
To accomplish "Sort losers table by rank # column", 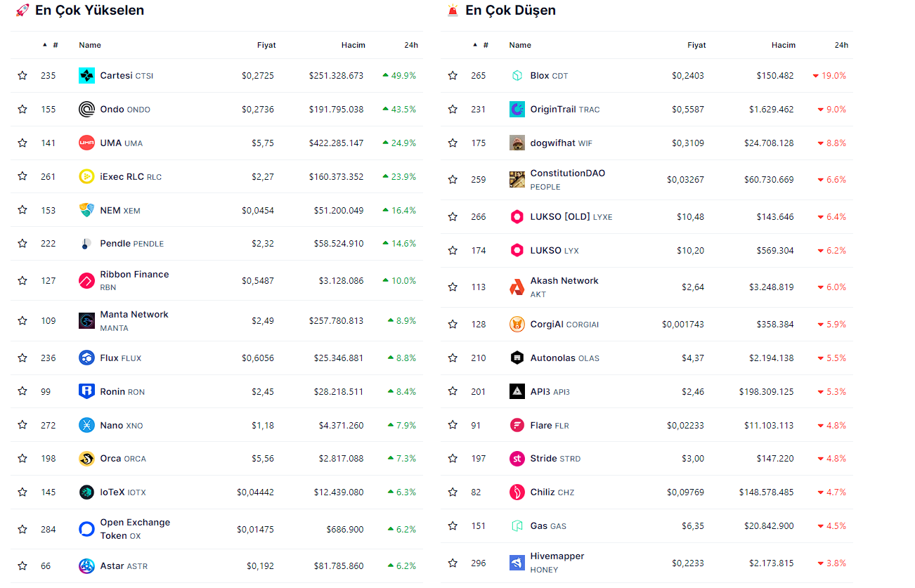I will 485,45.
